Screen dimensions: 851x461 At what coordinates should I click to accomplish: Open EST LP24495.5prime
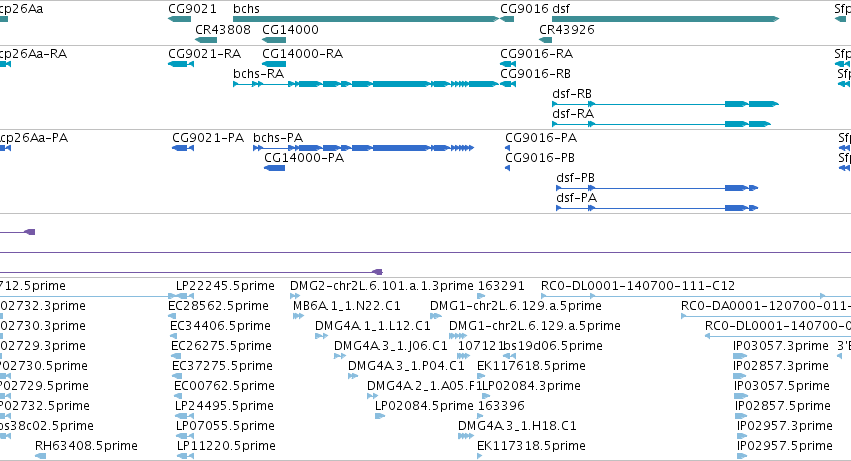[224, 406]
